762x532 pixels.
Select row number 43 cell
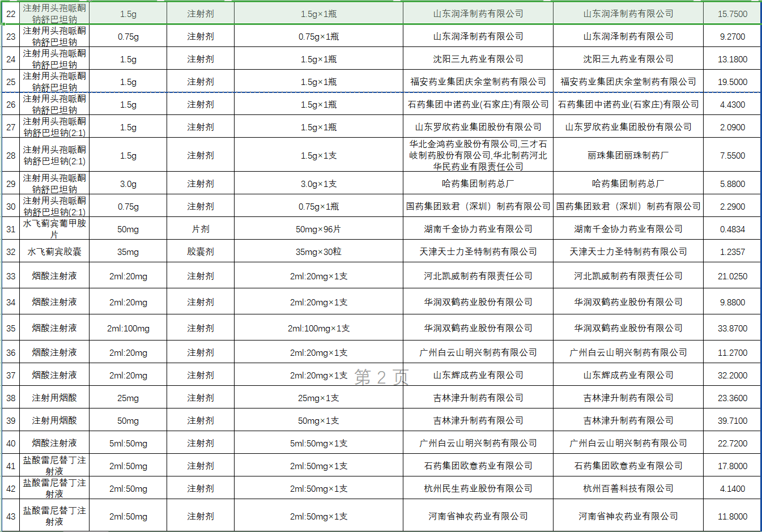click(x=11, y=516)
